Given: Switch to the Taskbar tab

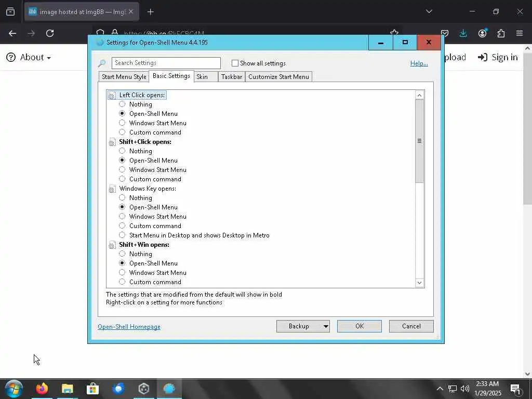Looking at the screenshot, I should click(x=232, y=77).
